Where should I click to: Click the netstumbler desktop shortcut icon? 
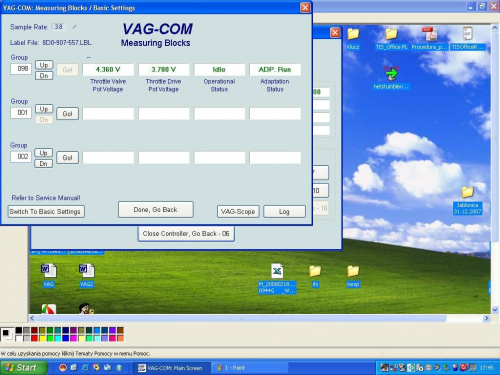coord(391,73)
